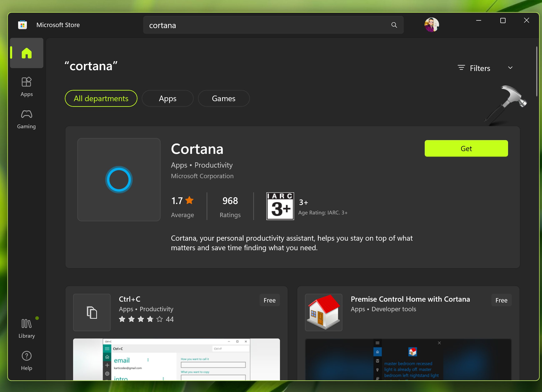The width and height of the screenshot is (542, 392).
Task: Open the Library from sidebar
Action: 26,329
